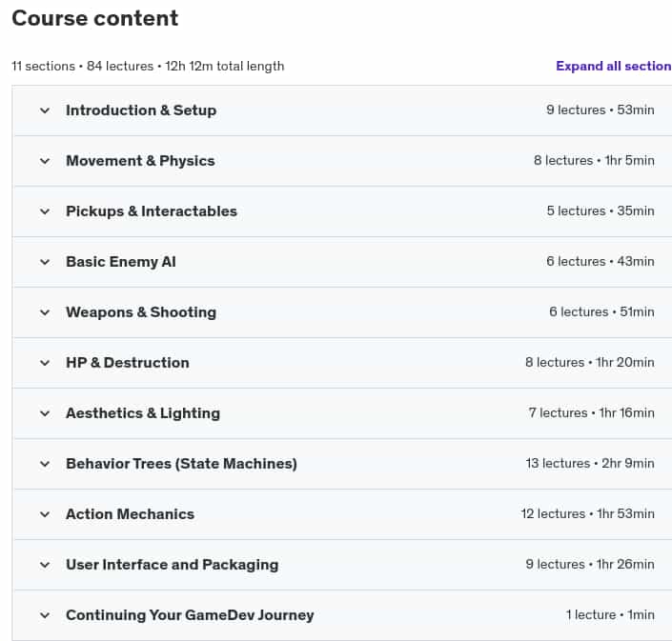Expand chevron beside Pickups & Interactables
The height and width of the screenshot is (641, 672).
(x=45, y=211)
